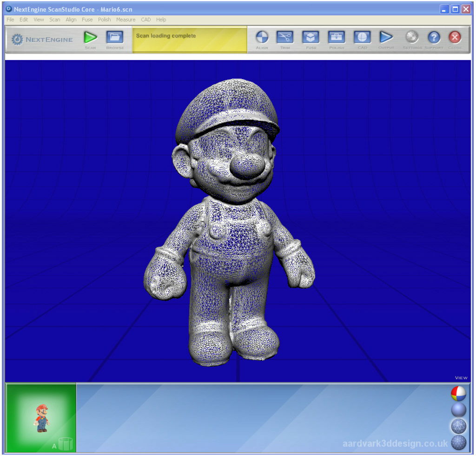
Task: Click the NextEngine gear logo
Action: [17, 40]
